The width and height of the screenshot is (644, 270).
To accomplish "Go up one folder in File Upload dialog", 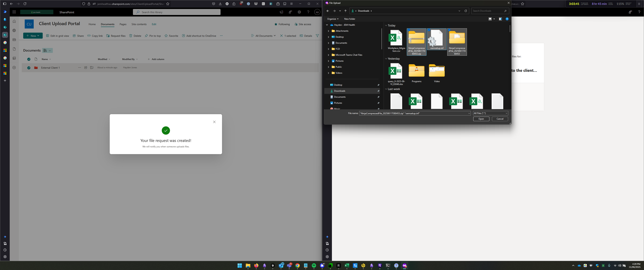I will tap(346, 11).
